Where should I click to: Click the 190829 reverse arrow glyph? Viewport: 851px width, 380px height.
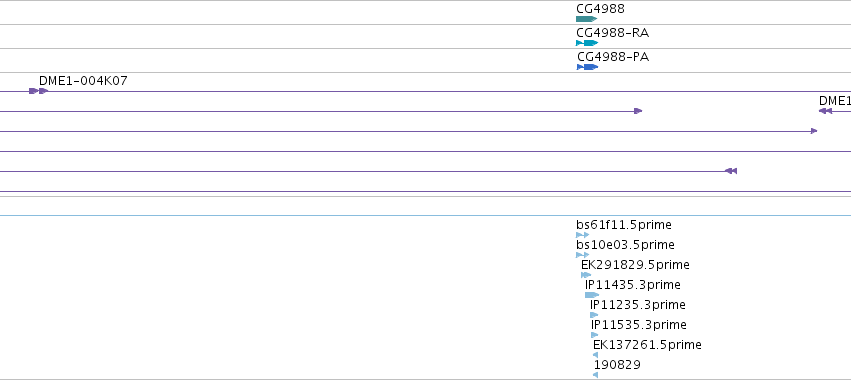[595, 375]
